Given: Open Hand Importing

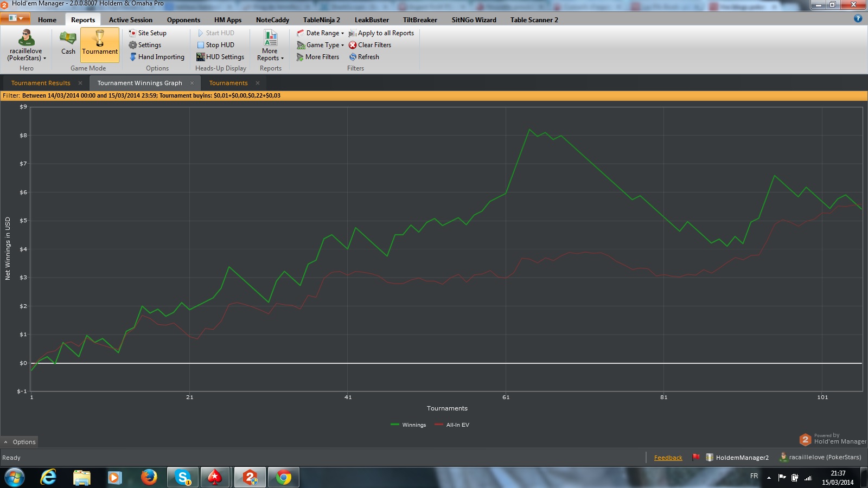Looking at the screenshot, I should click(157, 57).
